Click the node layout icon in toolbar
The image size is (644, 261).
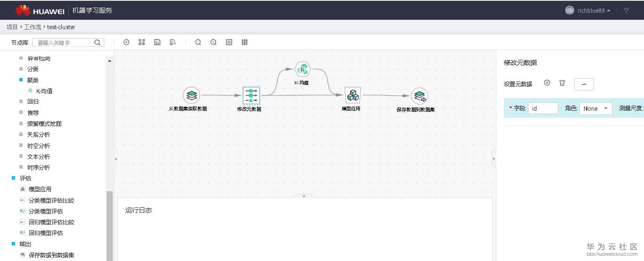coord(142,42)
